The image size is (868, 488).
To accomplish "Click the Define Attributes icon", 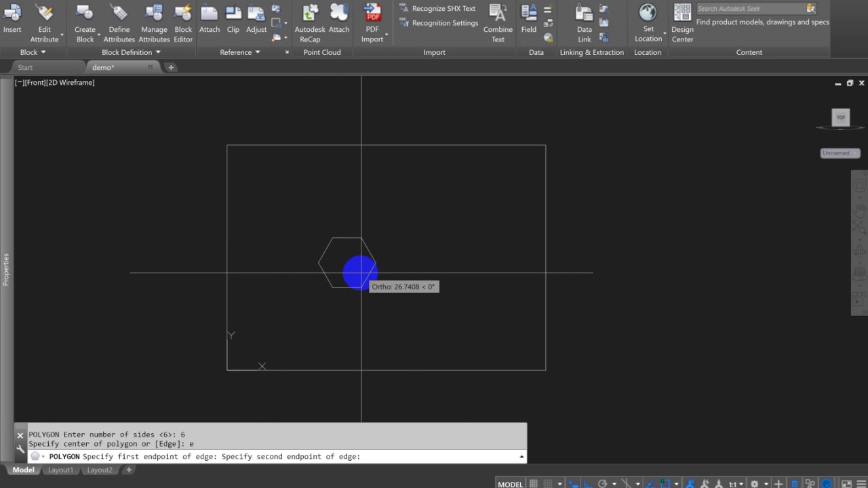I will (119, 24).
